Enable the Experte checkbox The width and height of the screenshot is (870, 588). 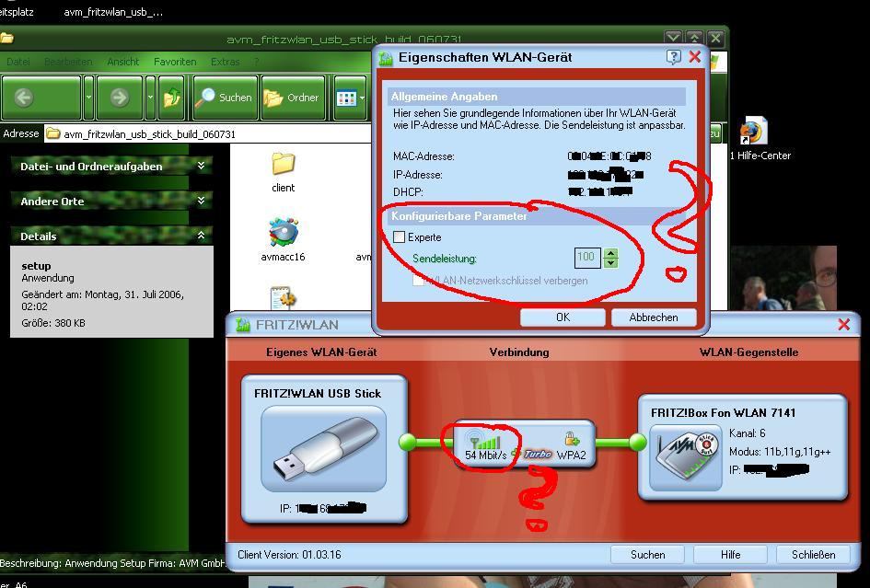point(399,236)
